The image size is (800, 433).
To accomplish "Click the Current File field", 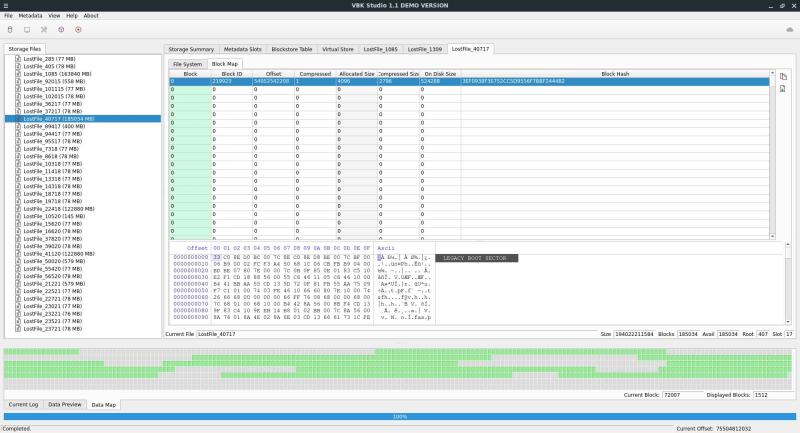I will 397,334.
